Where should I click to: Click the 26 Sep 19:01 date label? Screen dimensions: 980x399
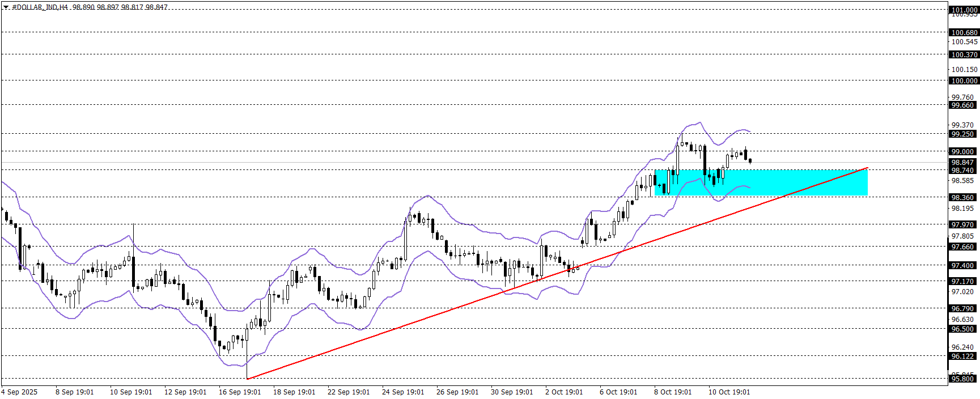[457, 392]
